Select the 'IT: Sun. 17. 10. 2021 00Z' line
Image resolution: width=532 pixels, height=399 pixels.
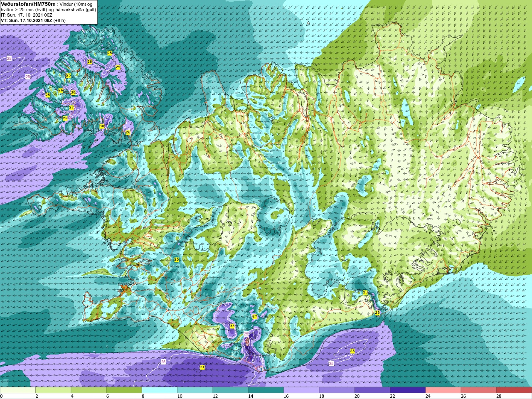pos(27,15)
